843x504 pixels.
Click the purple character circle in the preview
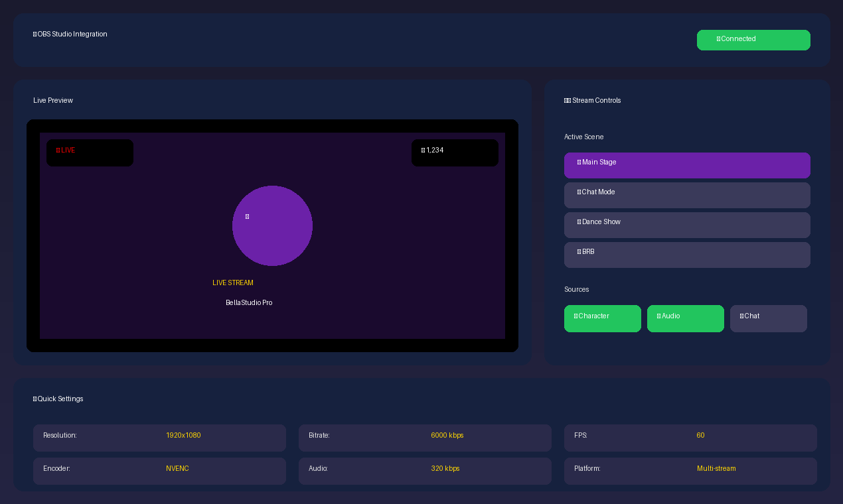tap(272, 225)
